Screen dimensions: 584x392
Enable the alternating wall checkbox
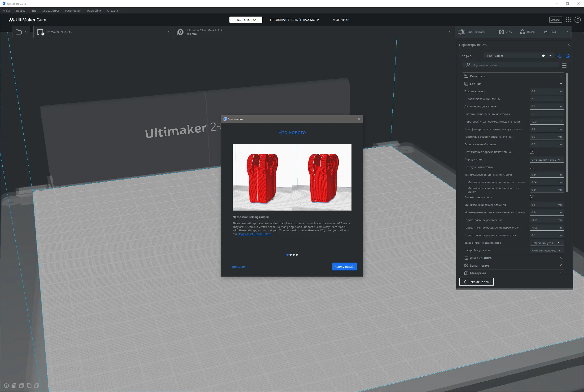click(x=532, y=167)
